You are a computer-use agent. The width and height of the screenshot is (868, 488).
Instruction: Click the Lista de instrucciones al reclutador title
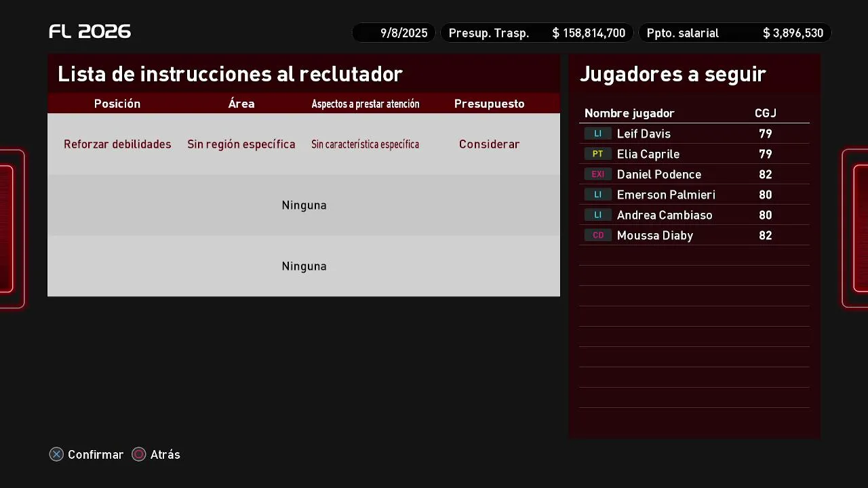(230, 74)
